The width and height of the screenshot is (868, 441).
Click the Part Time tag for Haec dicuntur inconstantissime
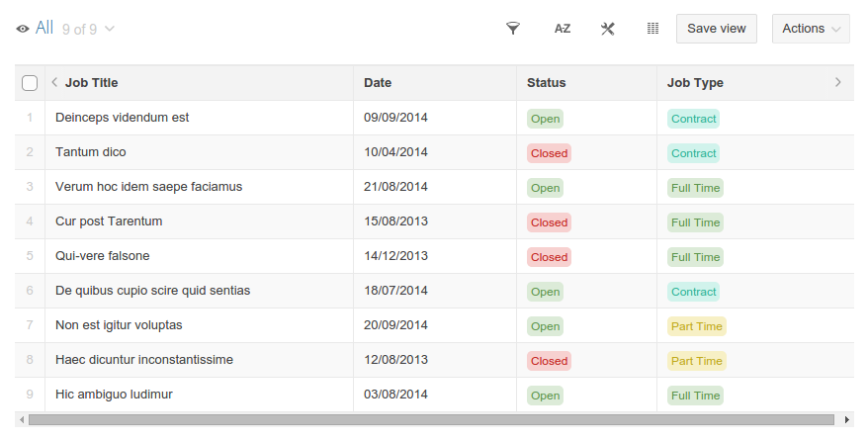(x=696, y=361)
